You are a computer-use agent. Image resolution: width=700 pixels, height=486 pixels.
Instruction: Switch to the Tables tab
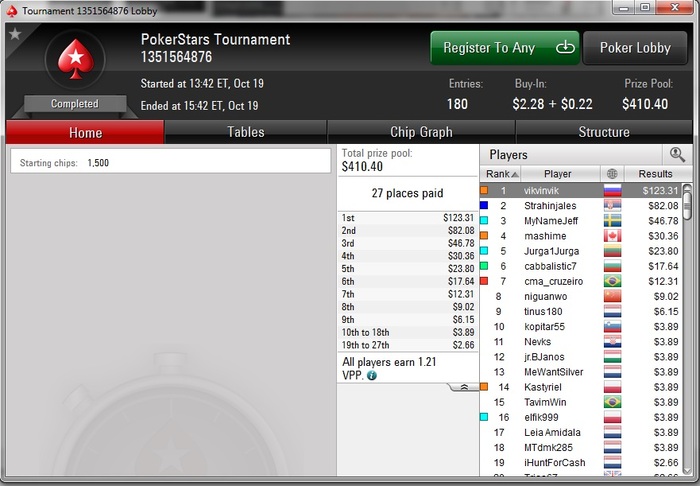pos(246,132)
